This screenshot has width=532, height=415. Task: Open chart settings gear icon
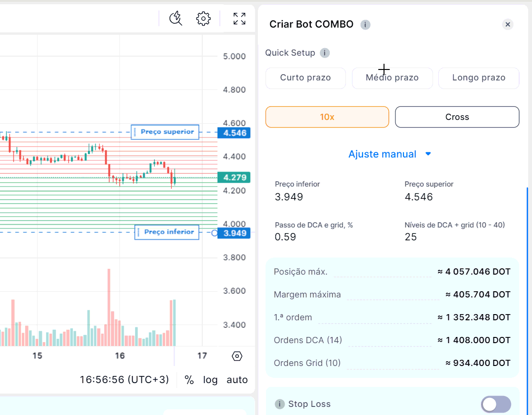203,19
